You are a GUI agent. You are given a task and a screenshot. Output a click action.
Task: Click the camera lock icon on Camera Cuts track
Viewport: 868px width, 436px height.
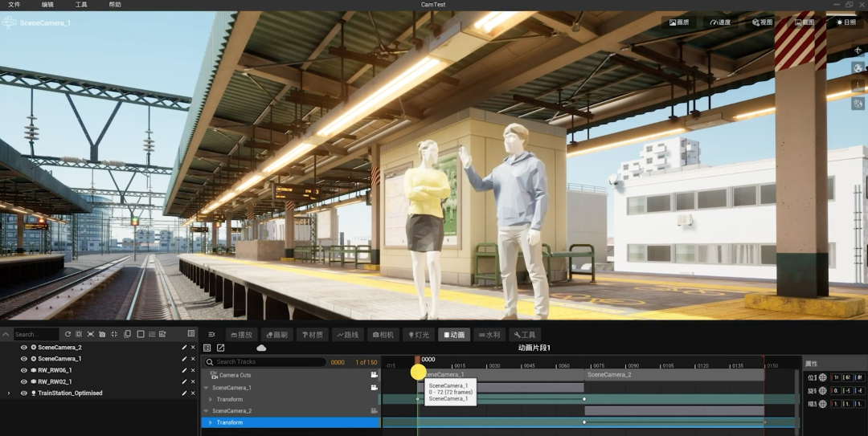[375, 375]
